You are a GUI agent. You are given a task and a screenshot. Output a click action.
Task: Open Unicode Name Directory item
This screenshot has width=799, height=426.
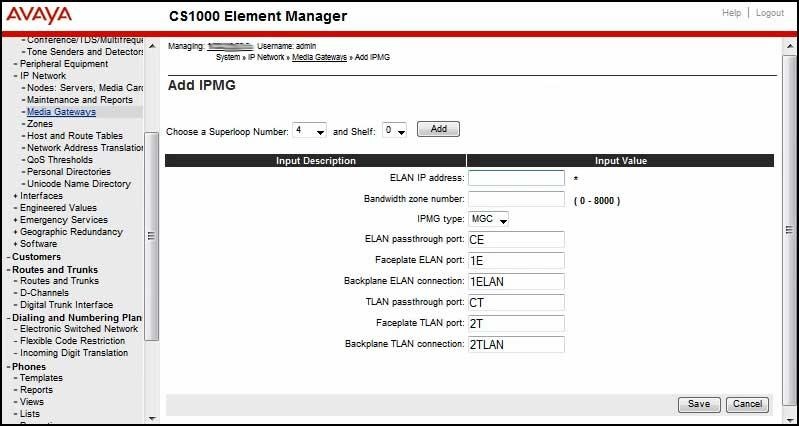click(x=78, y=184)
